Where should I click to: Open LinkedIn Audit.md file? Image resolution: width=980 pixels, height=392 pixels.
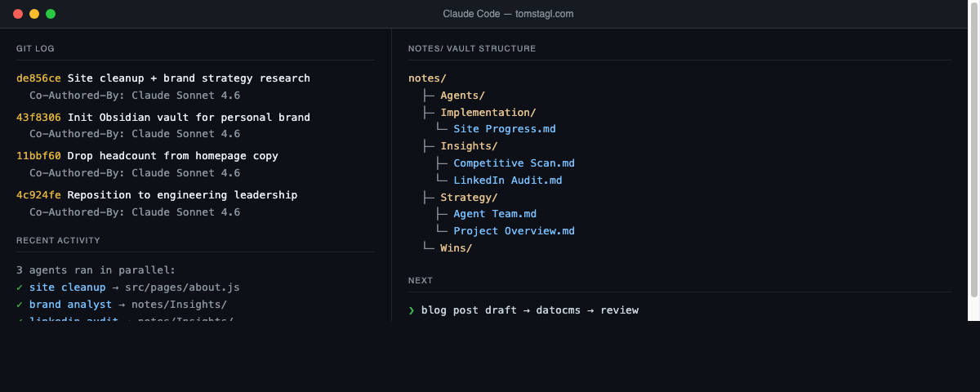pos(508,180)
